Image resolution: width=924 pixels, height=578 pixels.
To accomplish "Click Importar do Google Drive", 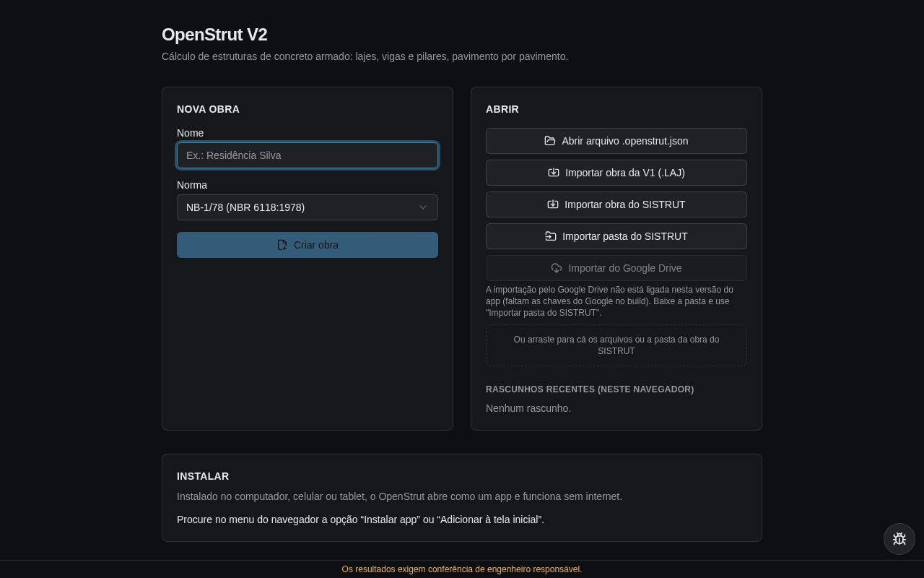I will (616, 268).
